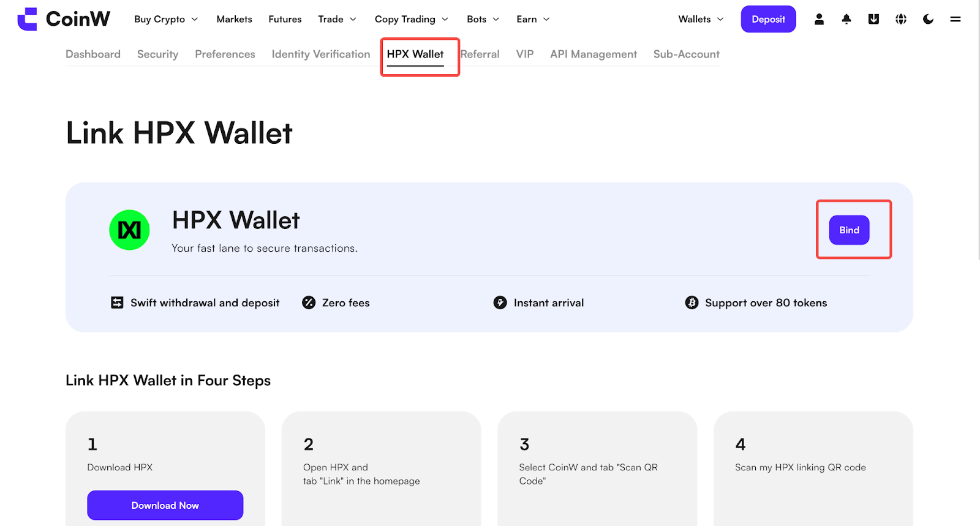
Task: Switch to the Security tab
Action: coord(157,54)
